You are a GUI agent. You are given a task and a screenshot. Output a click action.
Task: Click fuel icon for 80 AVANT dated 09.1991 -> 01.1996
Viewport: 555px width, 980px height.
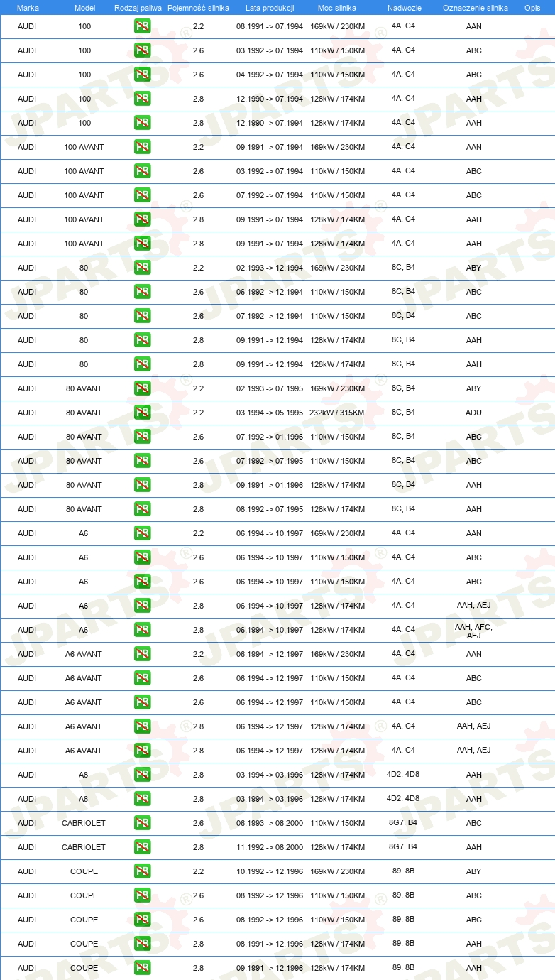click(142, 486)
